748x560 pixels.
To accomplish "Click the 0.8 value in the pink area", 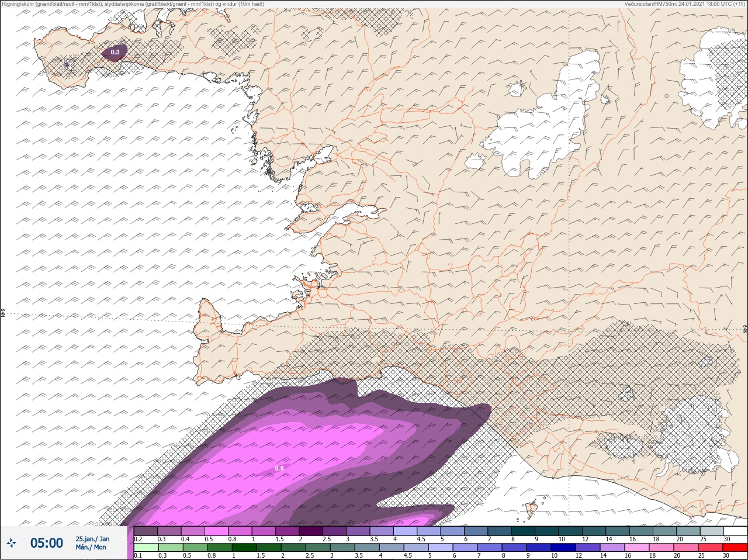I will tap(279, 468).
